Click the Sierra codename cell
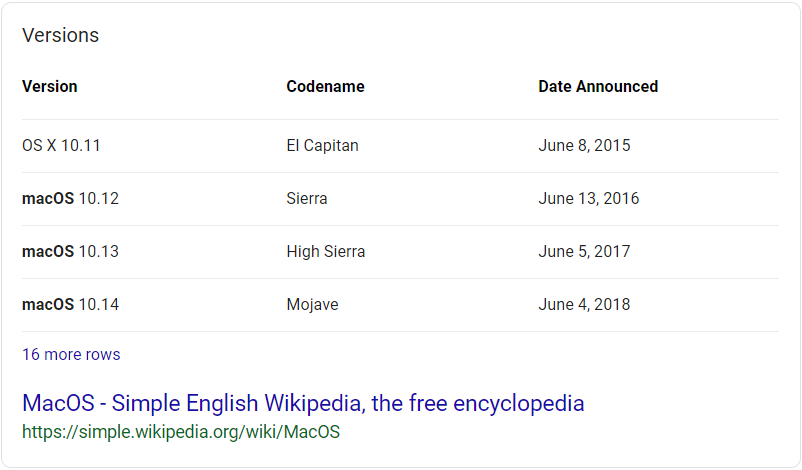This screenshot has height=470, width=802. tap(307, 198)
